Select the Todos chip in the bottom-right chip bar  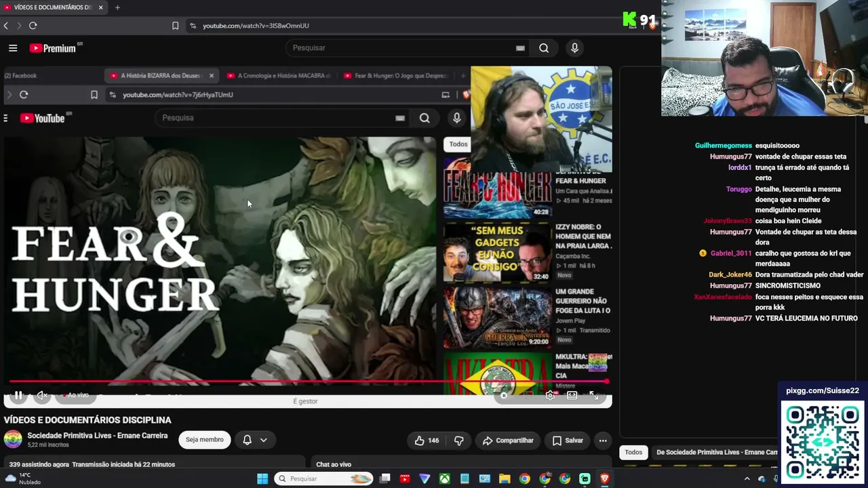click(633, 452)
